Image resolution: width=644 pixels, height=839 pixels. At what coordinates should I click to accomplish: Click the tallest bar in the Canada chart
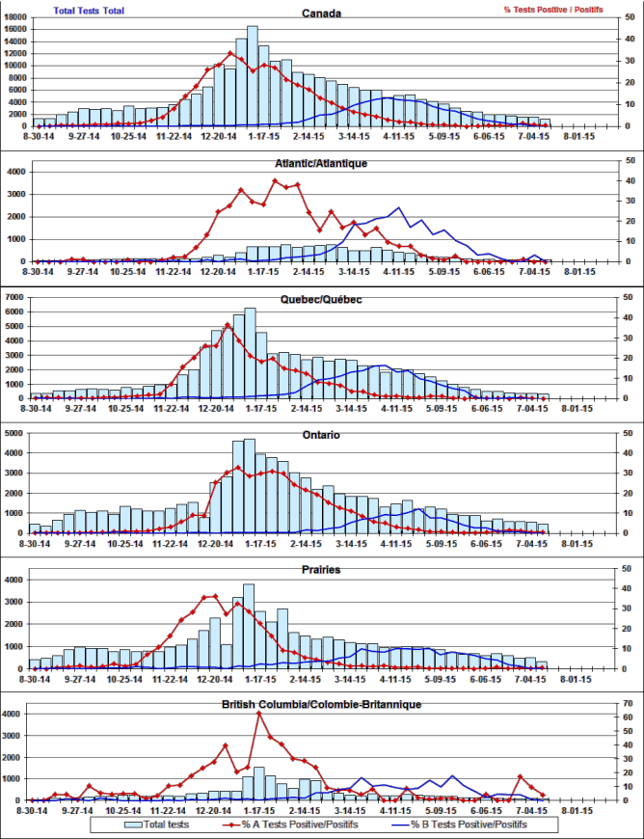click(x=253, y=75)
